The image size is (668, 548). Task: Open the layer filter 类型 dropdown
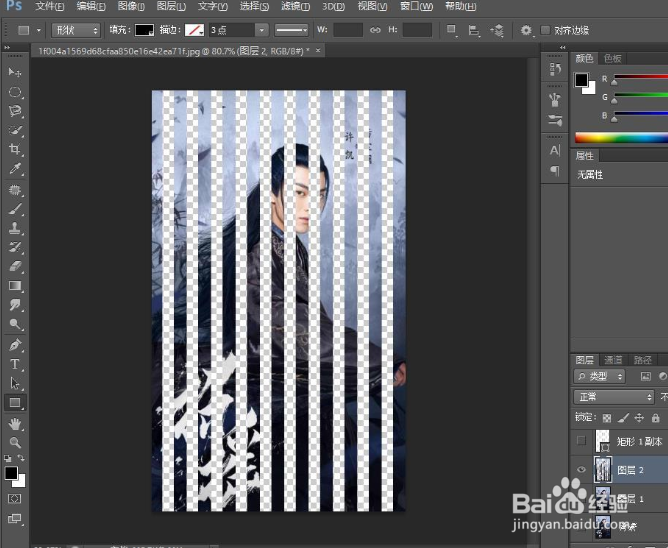click(x=599, y=376)
